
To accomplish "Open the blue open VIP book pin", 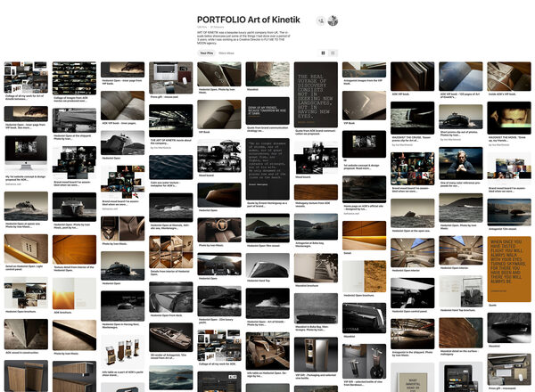I will 461,76.
